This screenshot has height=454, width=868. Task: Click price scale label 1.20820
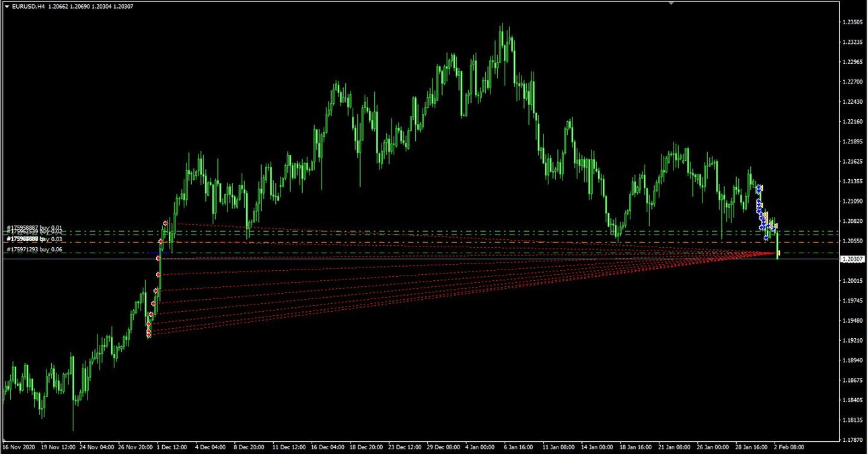pyautogui.click(x=853, y=221)
